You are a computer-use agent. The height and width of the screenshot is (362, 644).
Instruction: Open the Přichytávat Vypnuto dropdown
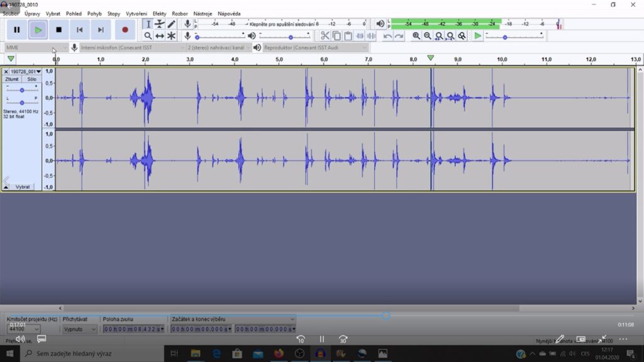pos(80,329)
